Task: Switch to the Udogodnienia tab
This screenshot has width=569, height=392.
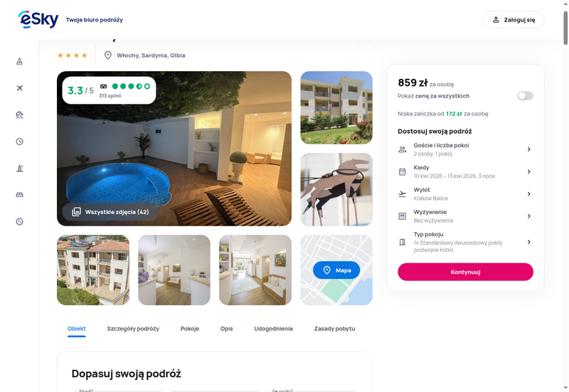Action: 273,329
